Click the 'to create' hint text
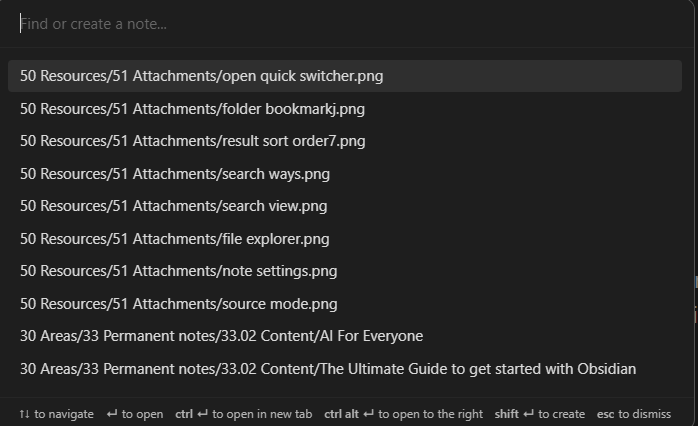Screen dimensions: 698x426 click(x=562, y=414)
